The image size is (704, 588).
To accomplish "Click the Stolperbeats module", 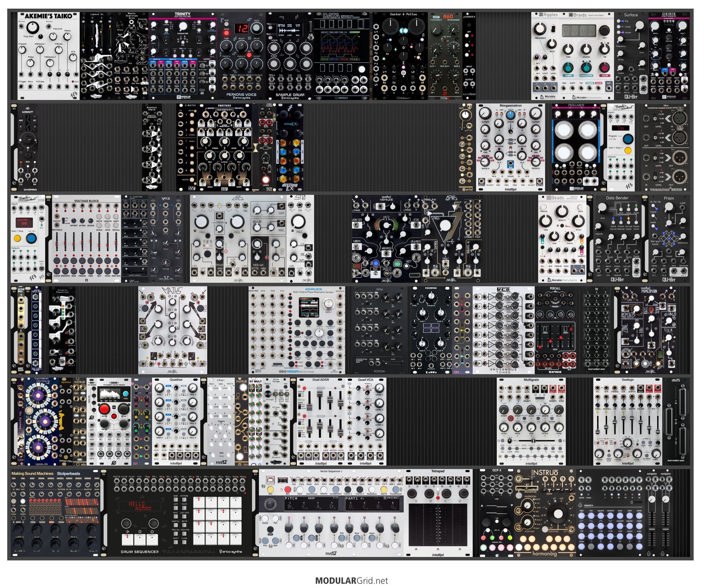I will click(56, 513).
